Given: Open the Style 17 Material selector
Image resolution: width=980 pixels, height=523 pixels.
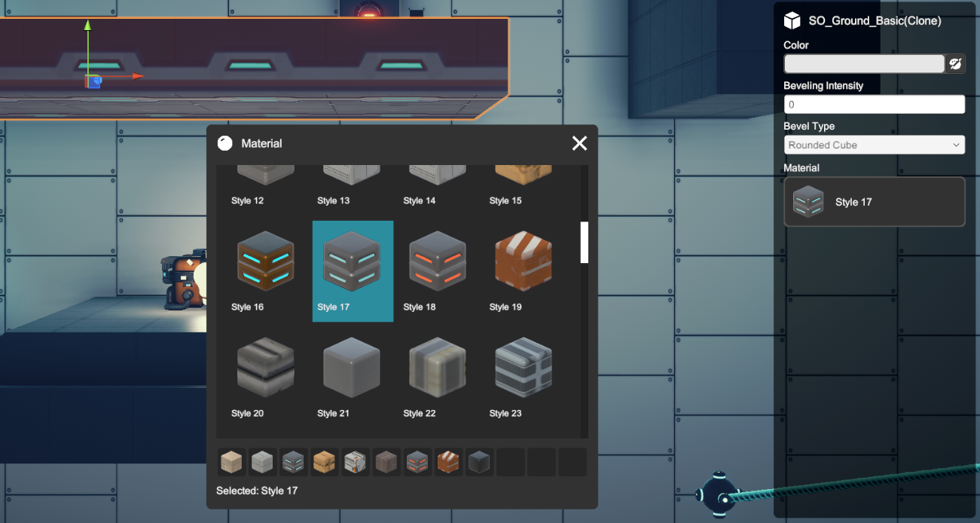Looking at the screenshot, I should point(874,202).
